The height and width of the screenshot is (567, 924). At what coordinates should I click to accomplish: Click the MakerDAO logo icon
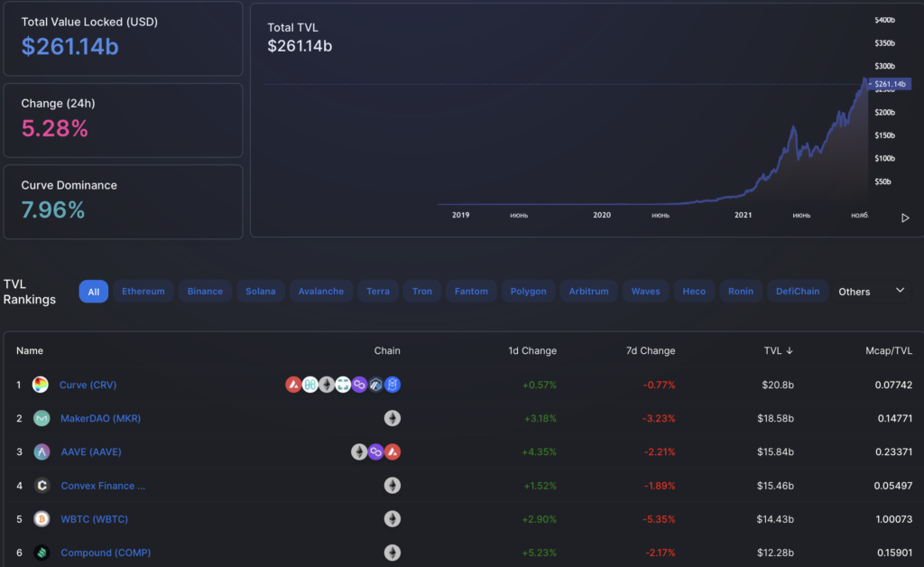click(42, 418)
